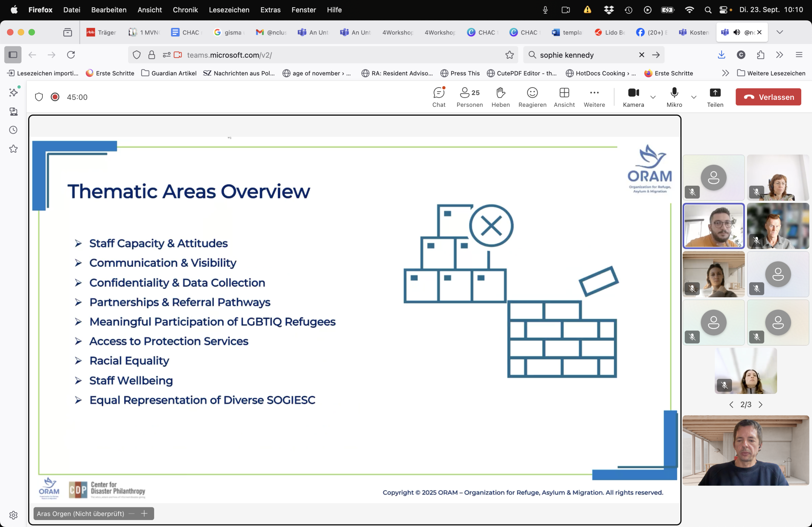Screen dimensions: 812x527
Task: Click the Firefox sidebar toggle icon
Action: pos(13,55)
